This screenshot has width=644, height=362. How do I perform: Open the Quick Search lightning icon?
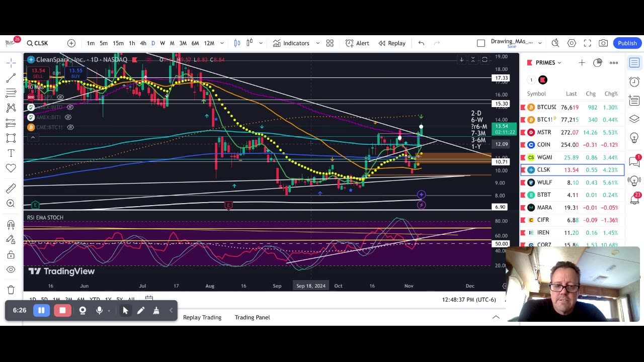555,43
